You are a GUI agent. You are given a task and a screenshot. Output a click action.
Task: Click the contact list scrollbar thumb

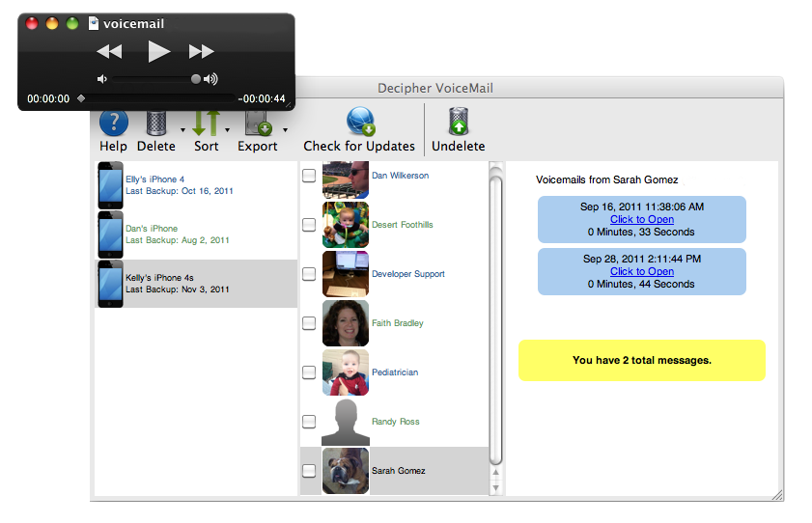click(x=495, y=320)
